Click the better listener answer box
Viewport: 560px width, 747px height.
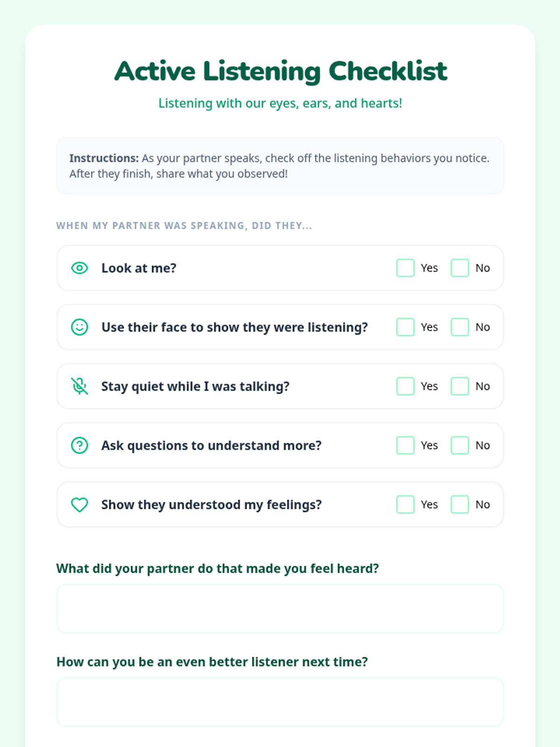(x=280, y=702)
